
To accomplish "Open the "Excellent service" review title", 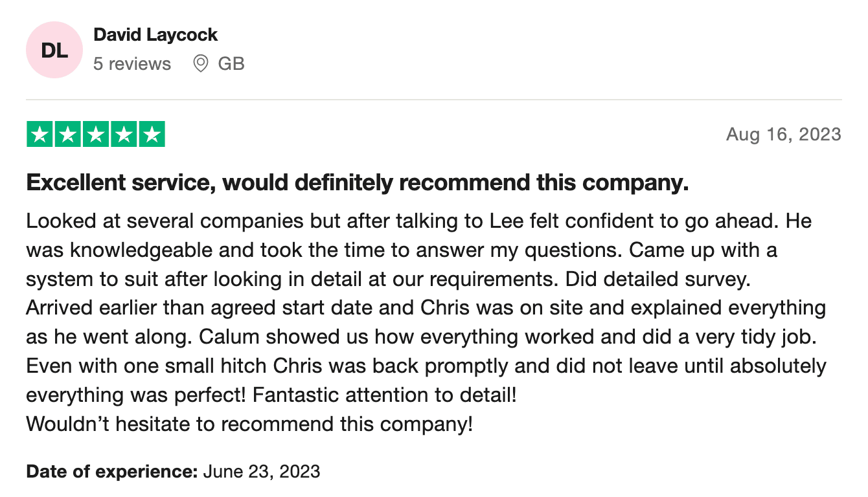I will coord(357,183).
